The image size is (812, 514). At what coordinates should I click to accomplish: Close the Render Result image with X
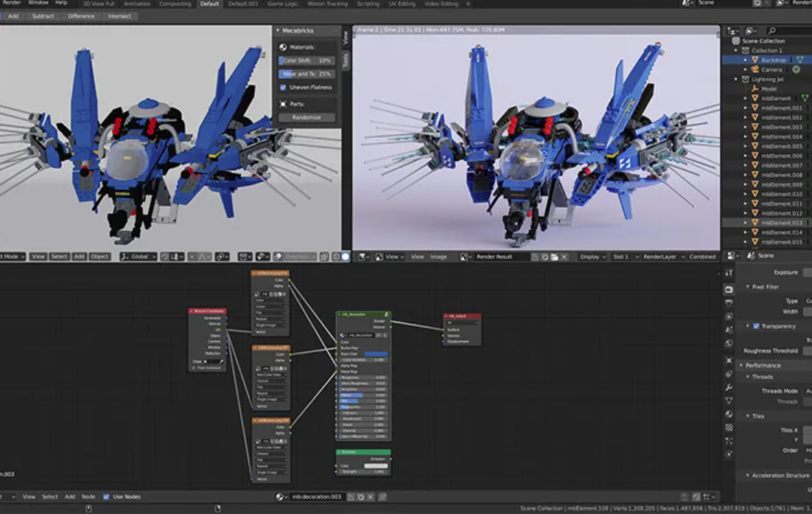click(564, 257)
